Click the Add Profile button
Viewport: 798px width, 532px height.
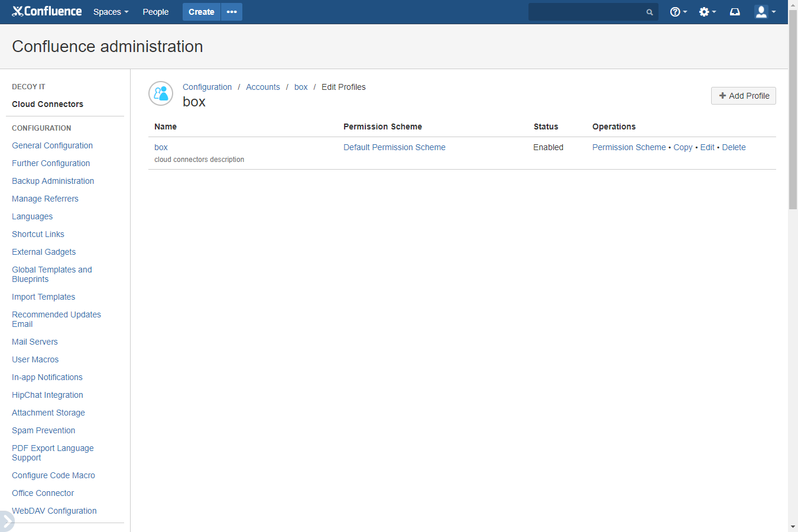(743, 96)
